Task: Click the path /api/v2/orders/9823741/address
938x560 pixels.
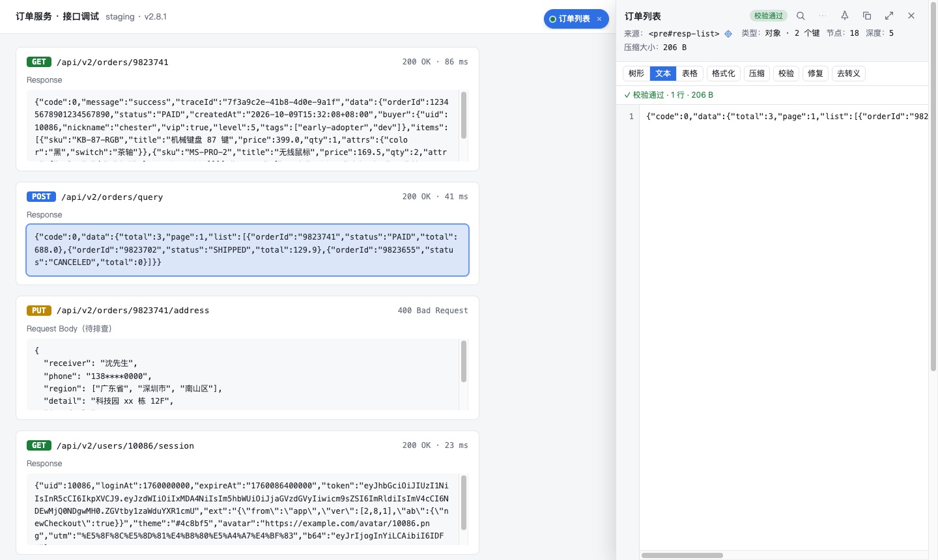Action: coord(133,311)
